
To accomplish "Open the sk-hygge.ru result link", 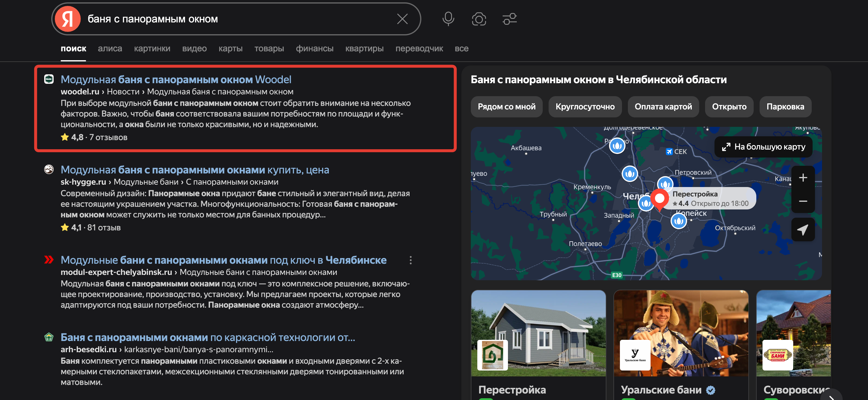I will (194, 170).
